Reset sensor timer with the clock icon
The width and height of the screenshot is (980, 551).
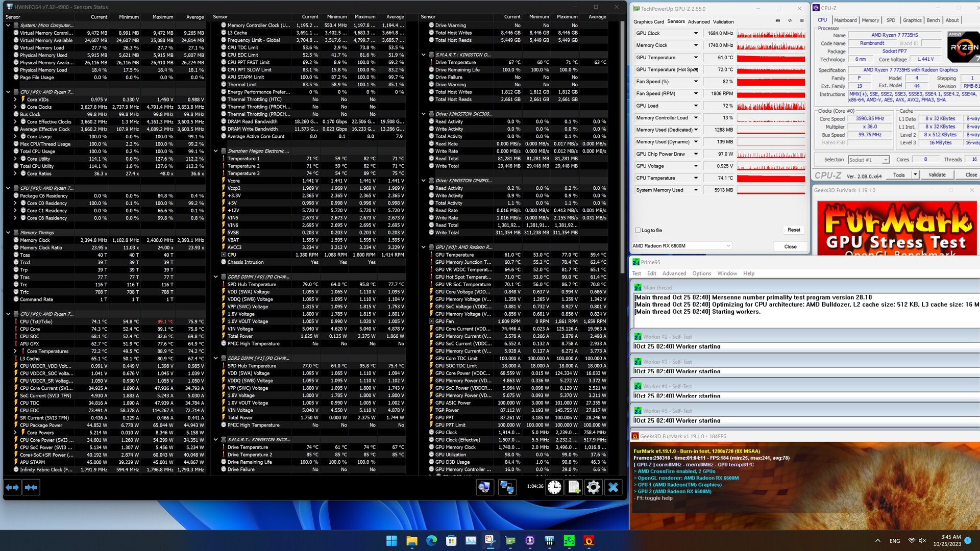pyautogui.click(x=554, y=488)
